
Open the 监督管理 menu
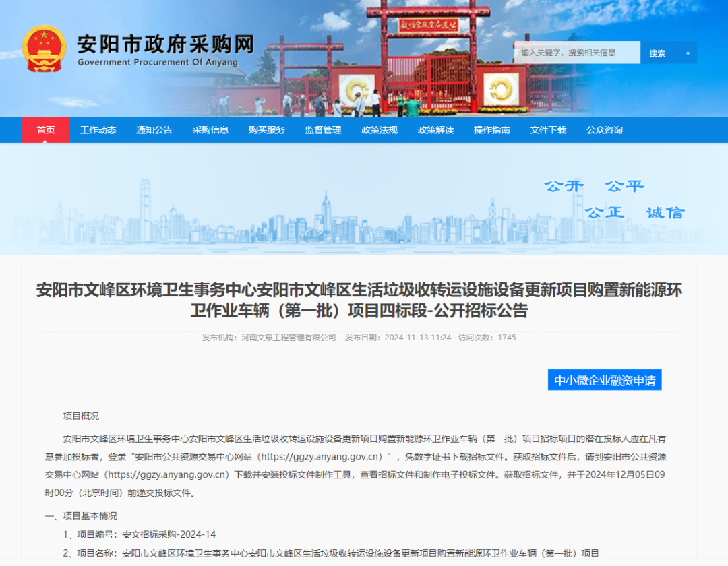[322, 129]
